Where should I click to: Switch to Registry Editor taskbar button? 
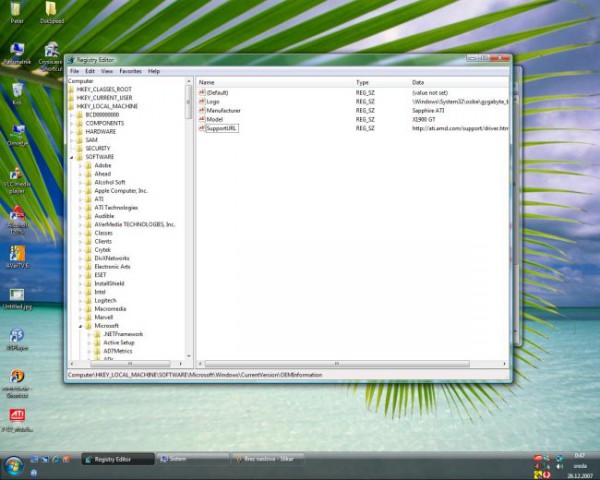[118, 459]
